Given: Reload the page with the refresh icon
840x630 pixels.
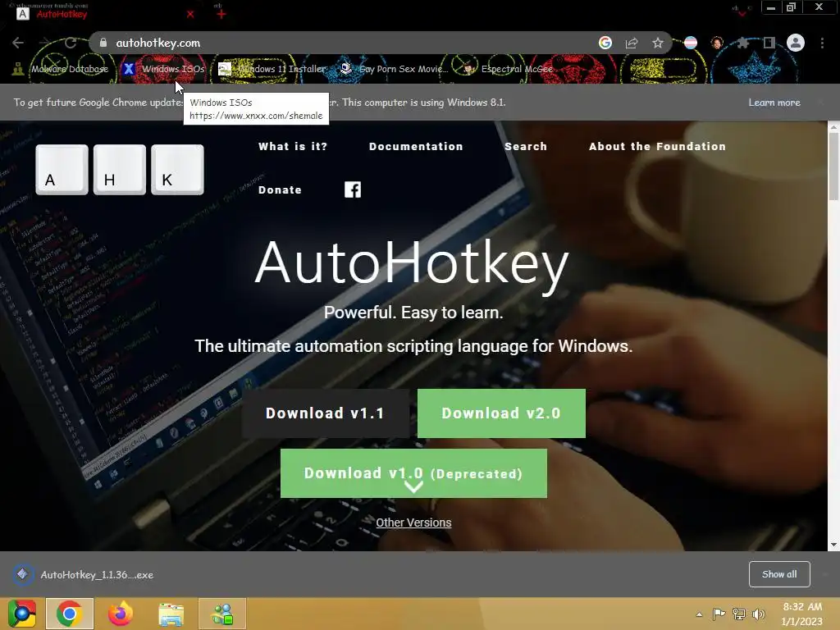Looking at the screenshot, I should pyautogui.click(x=71, y=43).
